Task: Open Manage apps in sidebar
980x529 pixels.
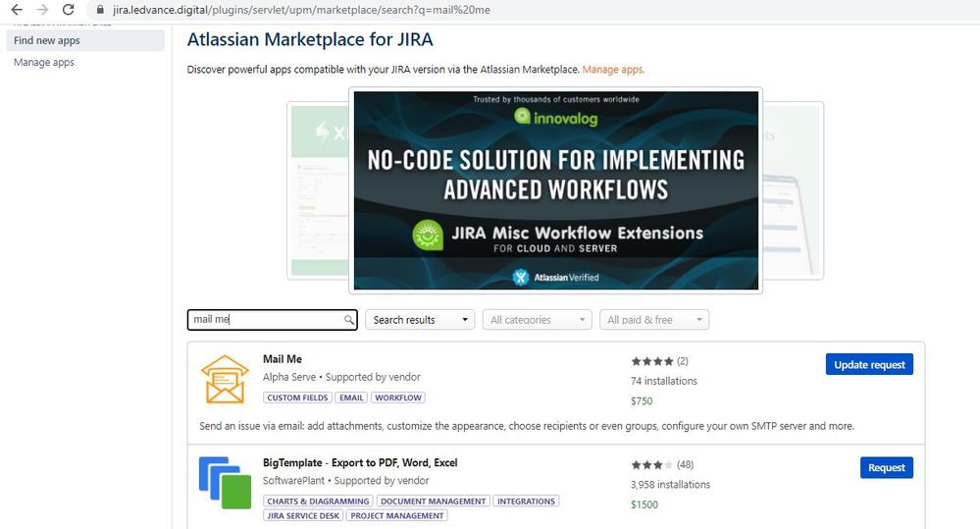Action: pyautogui.click(x=44, y=62)
